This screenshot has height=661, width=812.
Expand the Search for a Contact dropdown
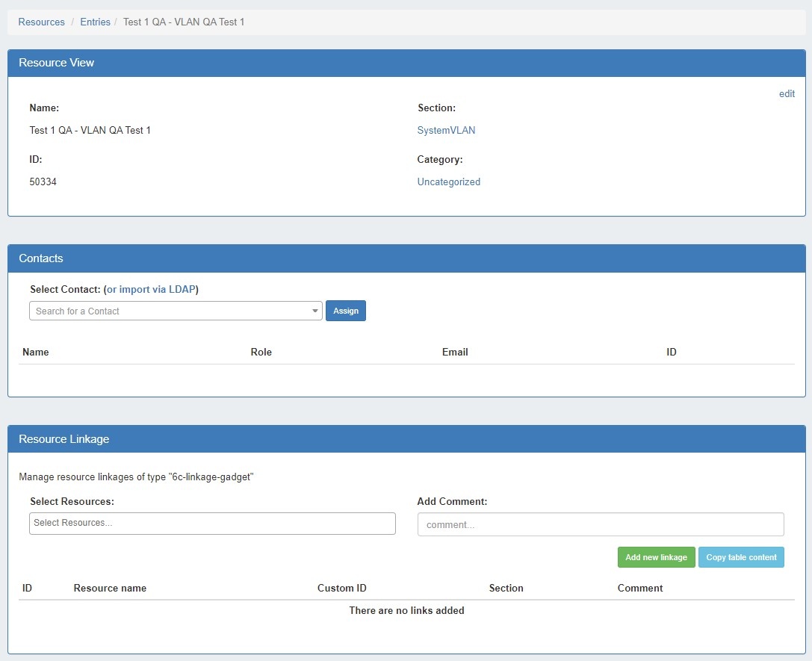pos(176,311)
